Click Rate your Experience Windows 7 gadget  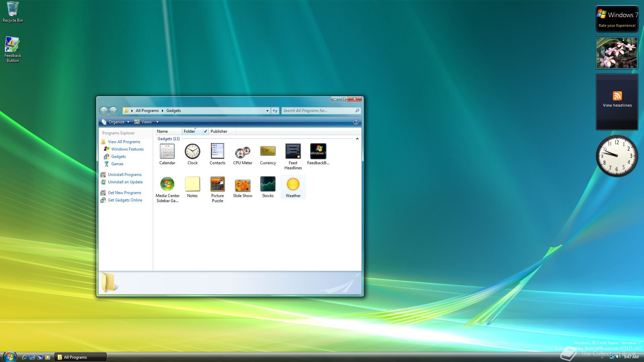[617, 19]
